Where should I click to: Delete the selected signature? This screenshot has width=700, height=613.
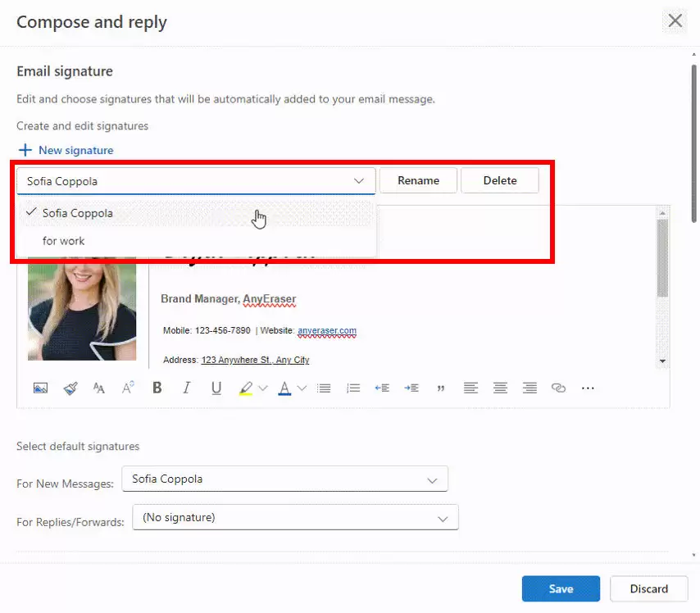coord(500,180)
